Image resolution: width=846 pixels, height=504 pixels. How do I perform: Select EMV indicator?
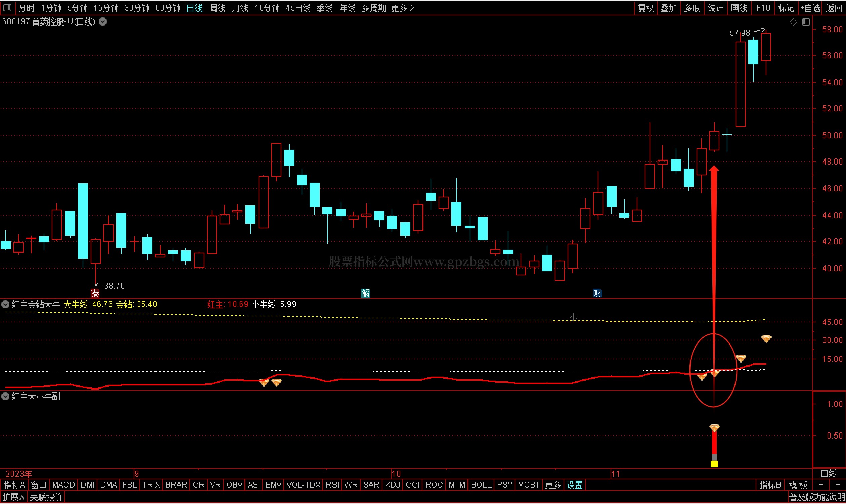pos(273,485)
